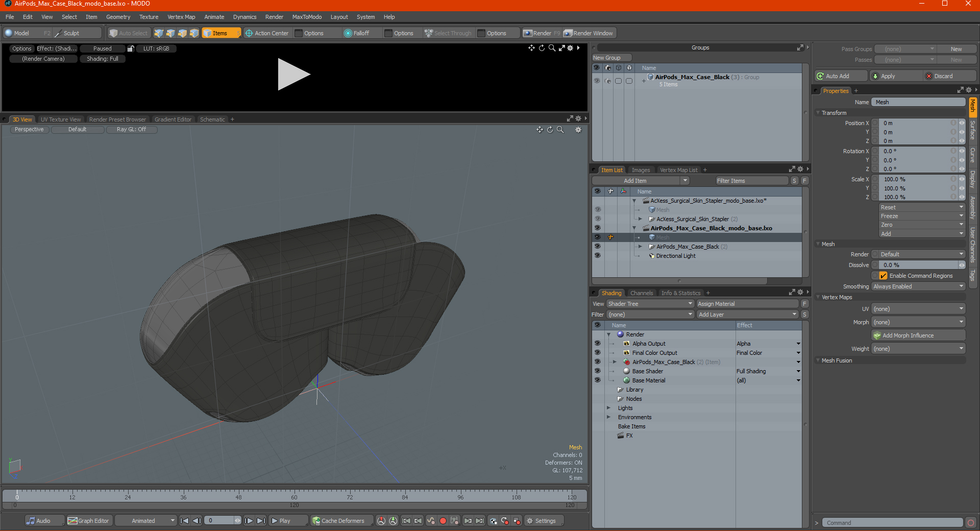Screen dimensions: 980x531
Task: Open the Render Window
Action: [x=589, y=33]
